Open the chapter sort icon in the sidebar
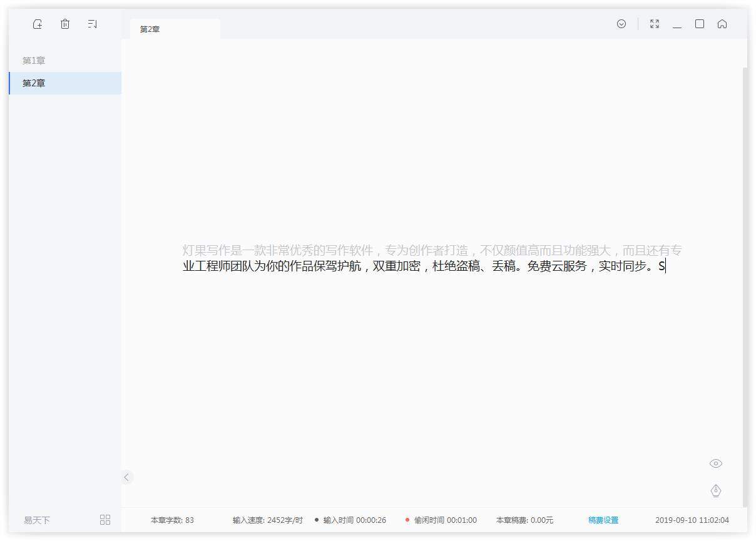 click(x=93, y=24)
